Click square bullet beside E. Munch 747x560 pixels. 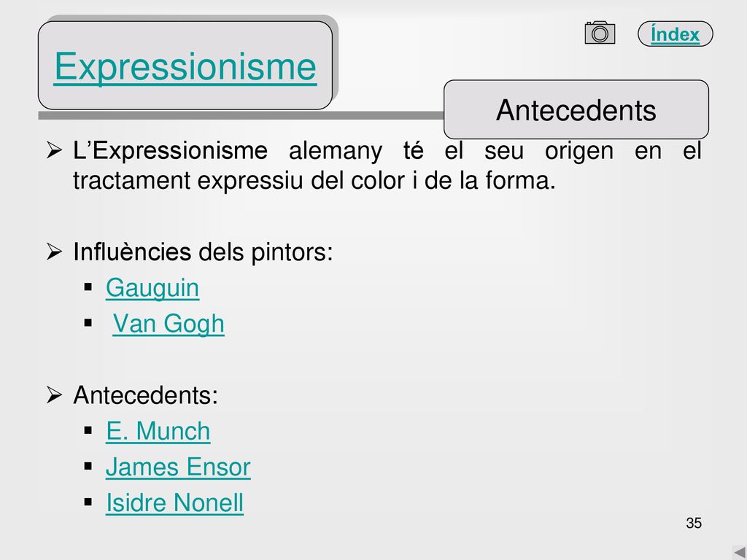click(88, 430)
